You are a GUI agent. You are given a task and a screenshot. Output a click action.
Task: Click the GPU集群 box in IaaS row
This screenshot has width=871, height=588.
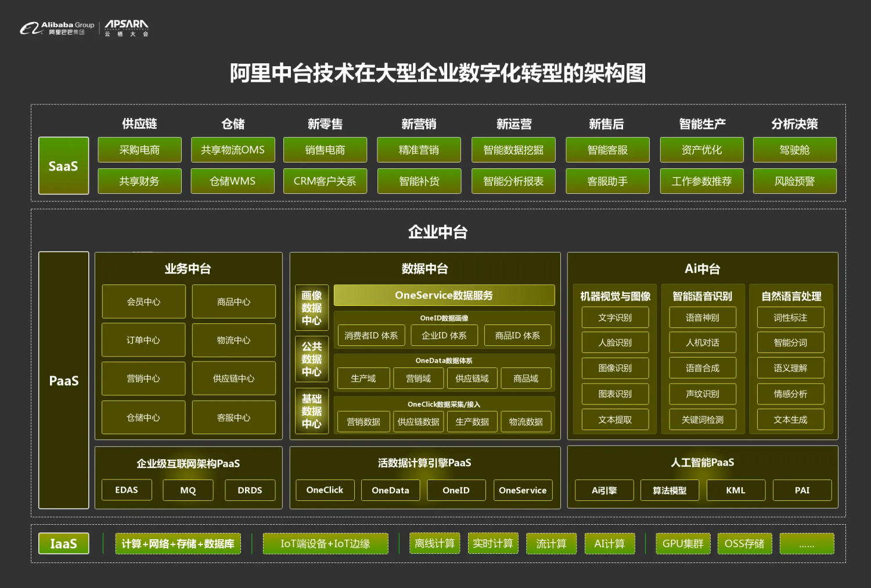point(683,544)
